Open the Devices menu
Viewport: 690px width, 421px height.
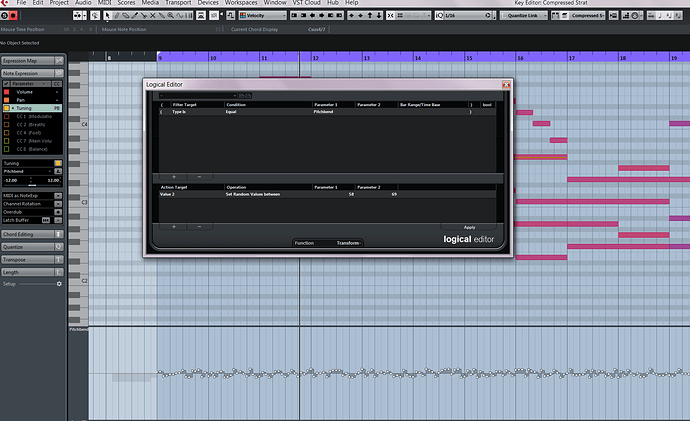point(208,3)
